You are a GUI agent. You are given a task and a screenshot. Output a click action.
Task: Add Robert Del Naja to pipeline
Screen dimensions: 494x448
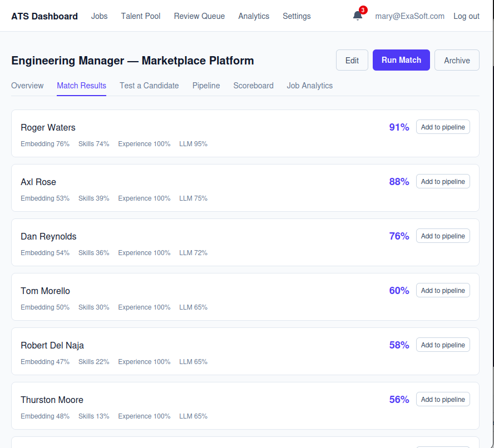pos(443,345)
